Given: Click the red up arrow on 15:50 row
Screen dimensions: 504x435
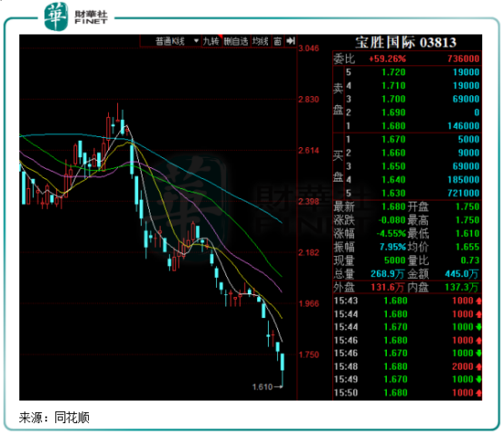Looking at the screenshot, I should (x=479, y=393).
